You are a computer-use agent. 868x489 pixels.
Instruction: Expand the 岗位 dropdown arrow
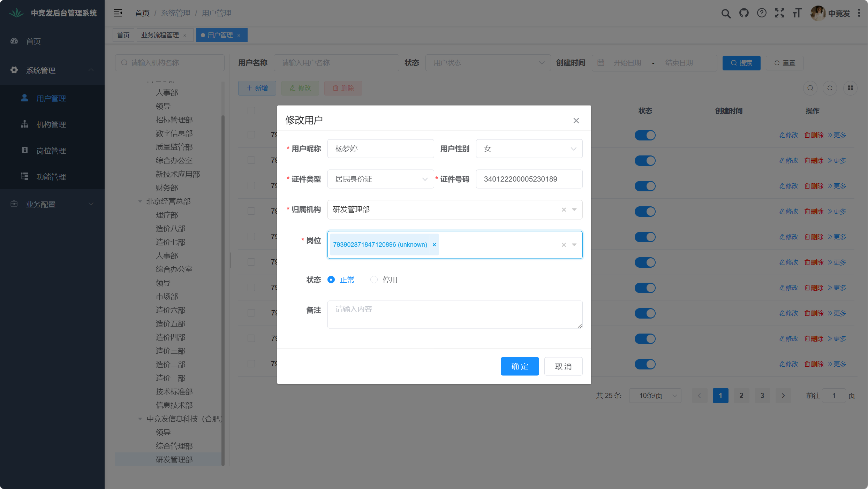(x=574, y=245)
